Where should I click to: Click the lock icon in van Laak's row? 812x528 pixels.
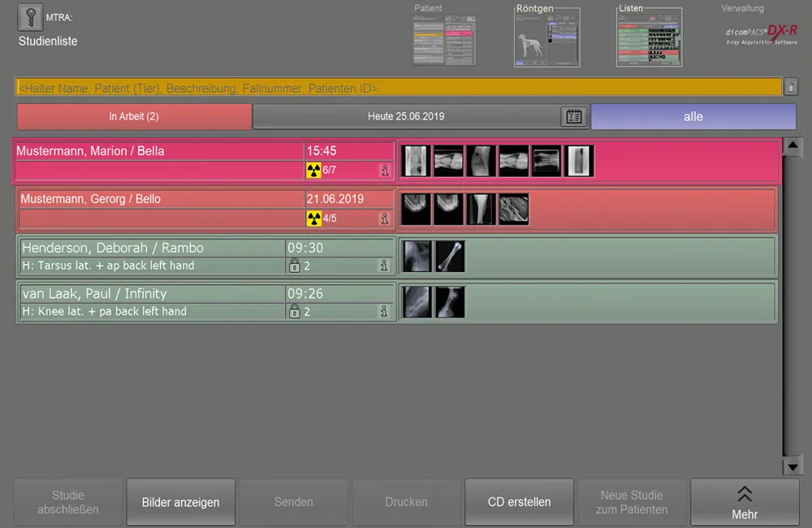(295, 311)
